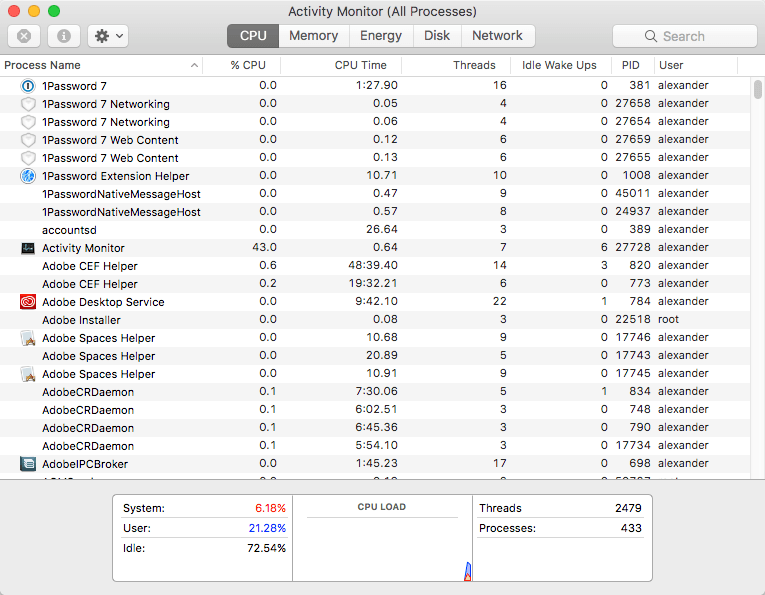The width and height of the screenshot is (765, 595).
Task: Select AdobeCRDaemon with PID 834
Action: pos(375,392)
